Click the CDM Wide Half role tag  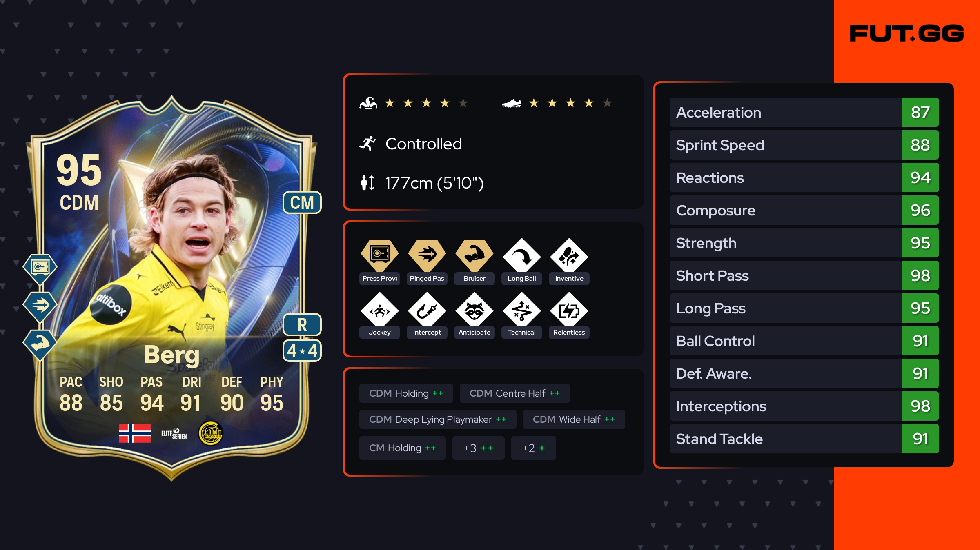click(574, 419)
